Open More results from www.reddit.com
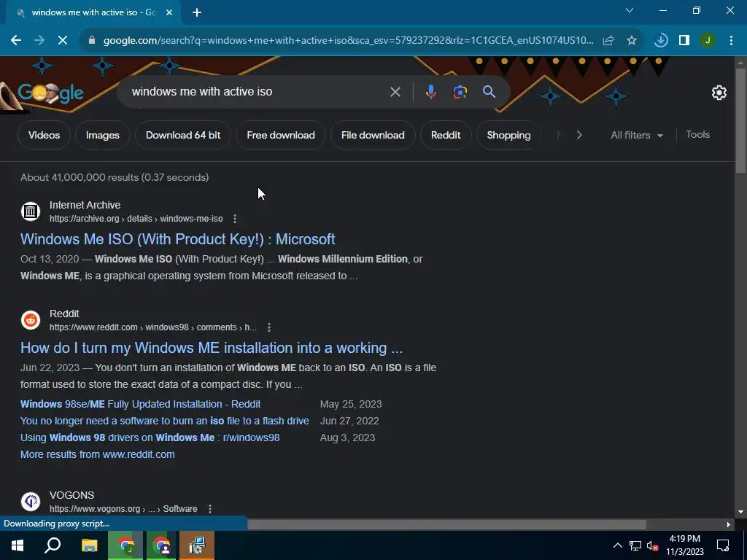The image size is (747, 560). click(x=97, y=454)
